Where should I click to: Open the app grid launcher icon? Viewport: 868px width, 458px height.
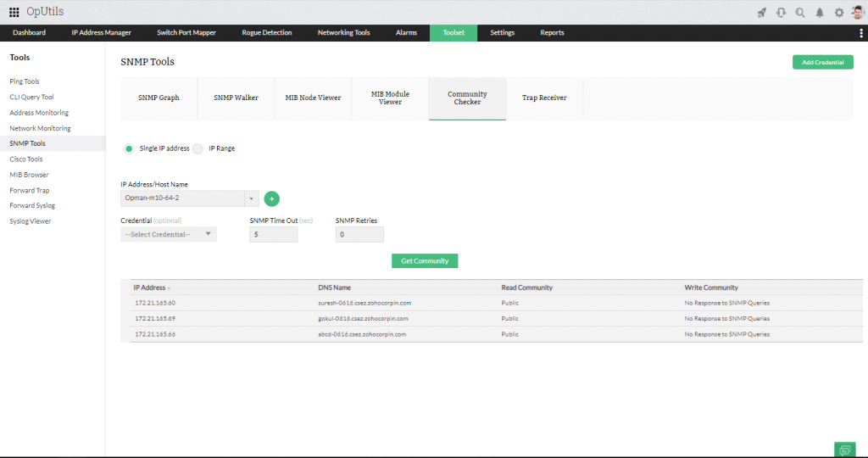(x=14, y=12)
